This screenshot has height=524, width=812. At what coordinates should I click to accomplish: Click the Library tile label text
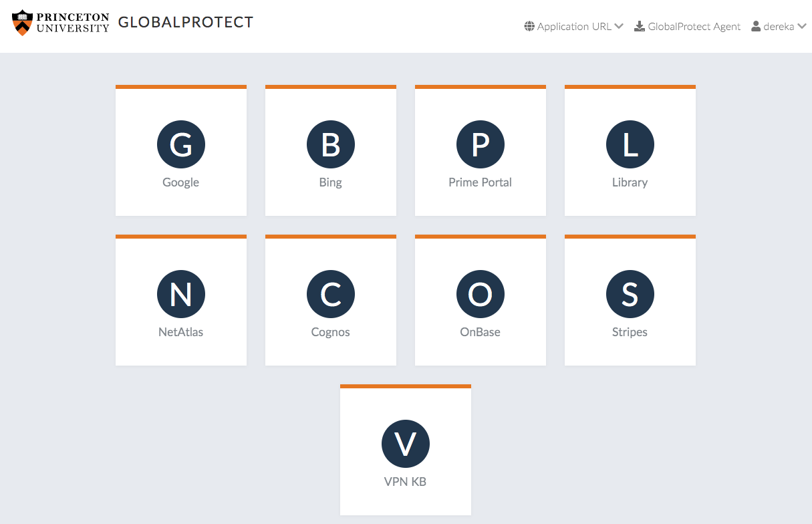pyautogui.click(x=630, y=182)
